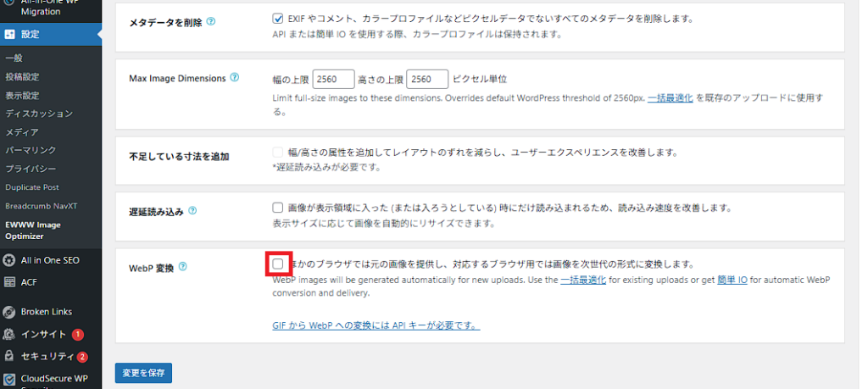Click the All in One SEO gear icon
Viewport: 868px width, 389px height.
9,260
